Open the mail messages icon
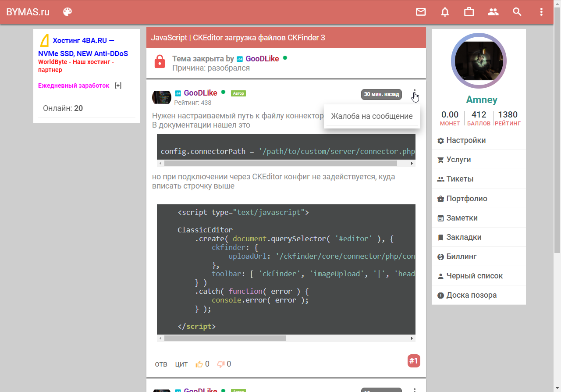Screen dimensions: 561x392 click(x=421, y=12)
